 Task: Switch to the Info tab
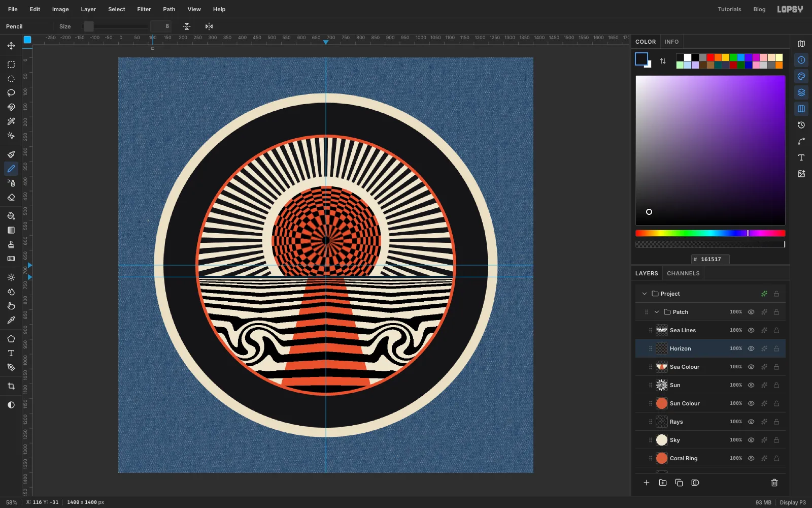(x=671, y=42)
